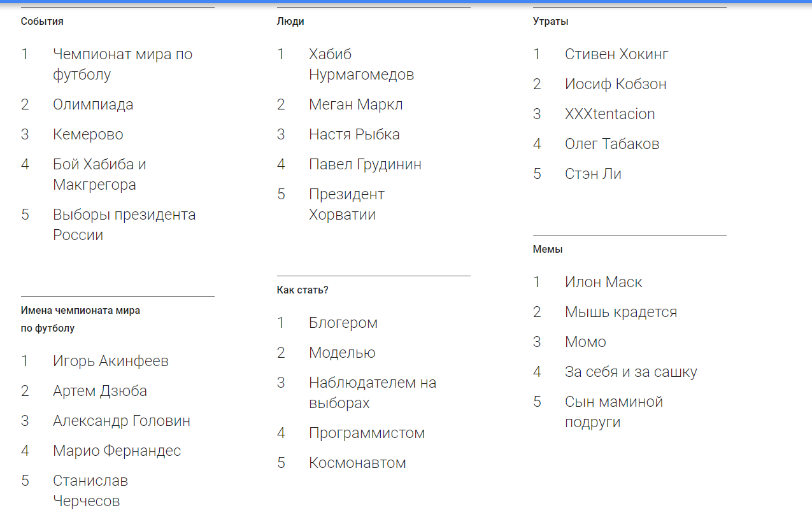
Task: Select 'Наблюдателем на выборах' entry
Action: point(372,393)
